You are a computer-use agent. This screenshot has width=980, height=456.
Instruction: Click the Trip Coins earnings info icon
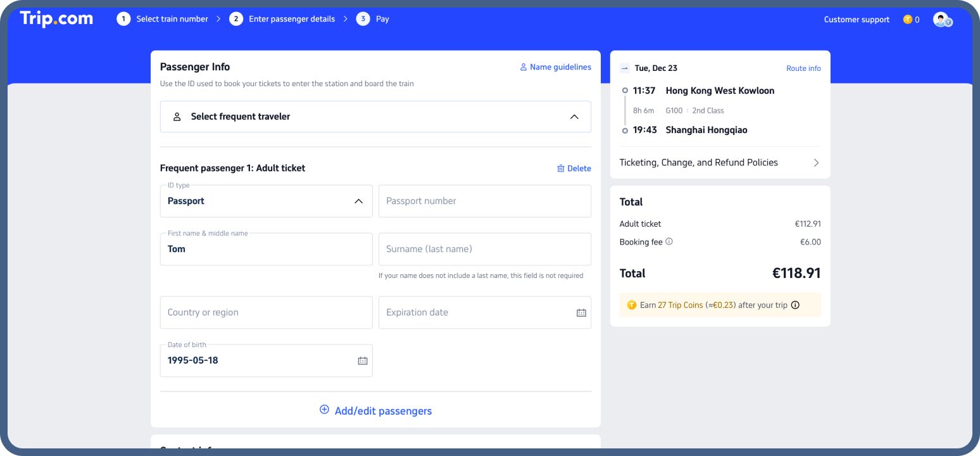[796, 305]
